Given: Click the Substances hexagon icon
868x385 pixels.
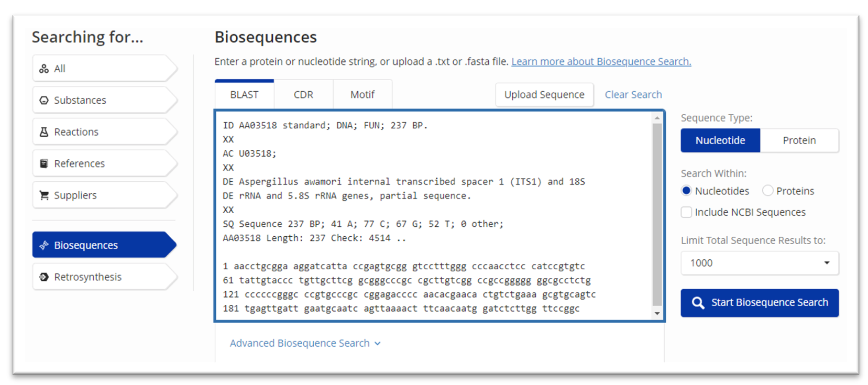Looking at the screenshot, I should point(44,100).
